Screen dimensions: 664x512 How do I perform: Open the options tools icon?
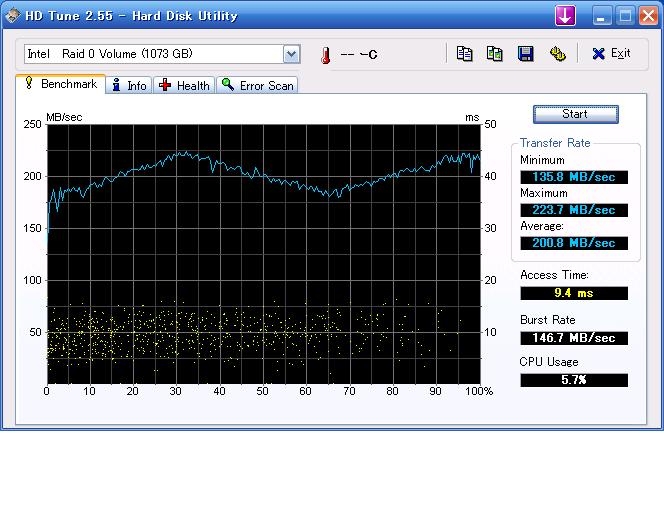(x=557, y=54)
